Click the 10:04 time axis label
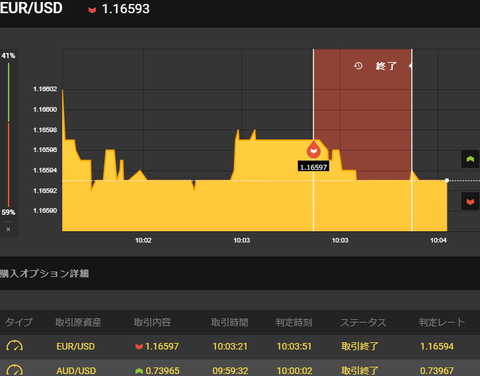This screenshot has width=480, height=376. (438, 240)
